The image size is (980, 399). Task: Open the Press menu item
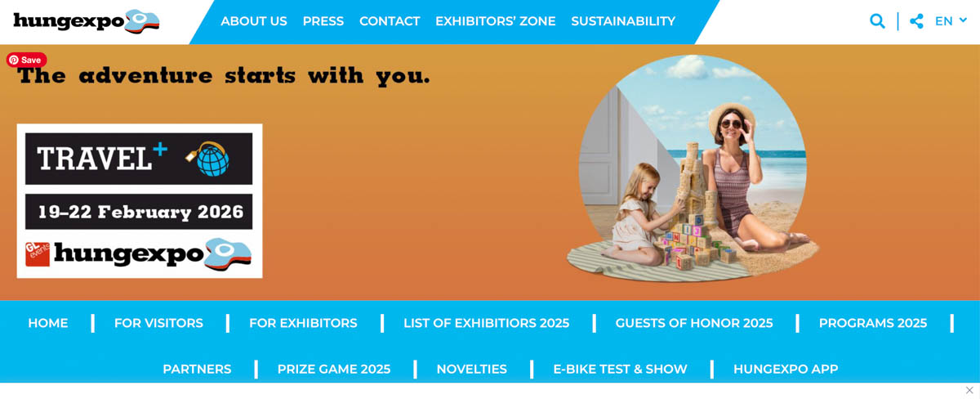323,21
